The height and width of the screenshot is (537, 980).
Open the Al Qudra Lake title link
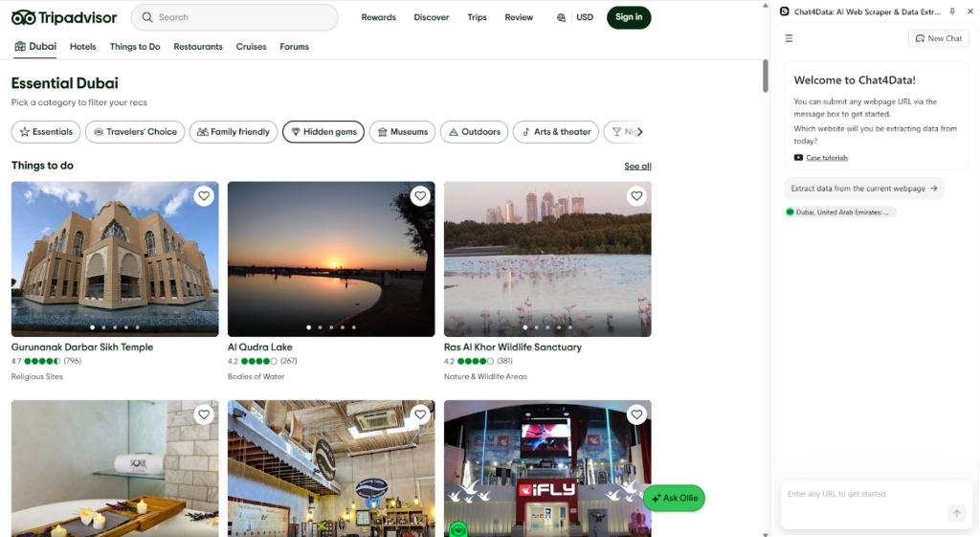click(260, 347)
